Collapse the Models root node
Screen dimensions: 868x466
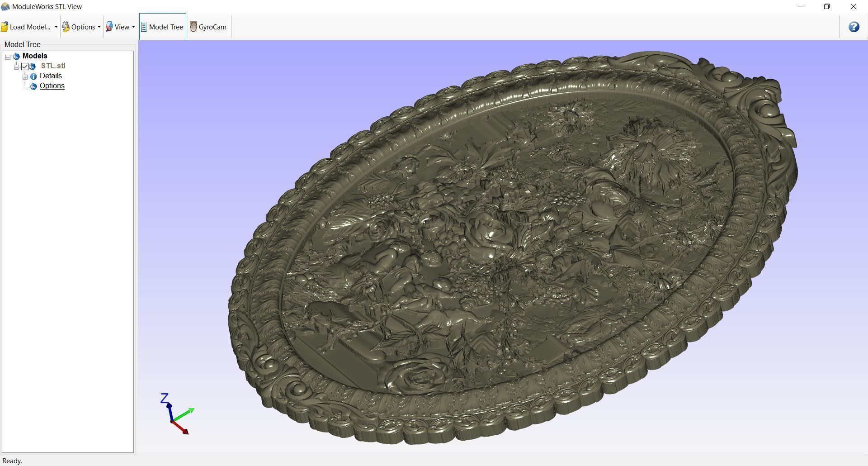[x=8, y=57]
